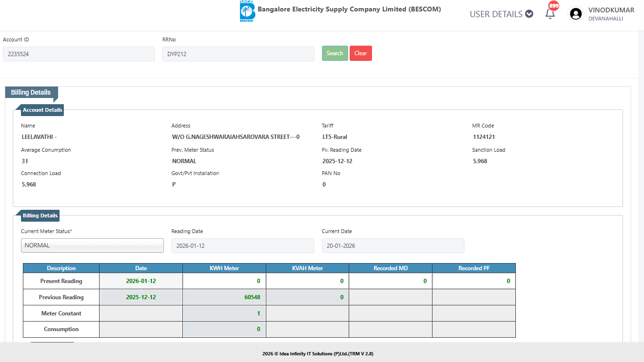Screen dimensions: 644x362
Task: Click the Current Date field
Action: tap(392, 245)
